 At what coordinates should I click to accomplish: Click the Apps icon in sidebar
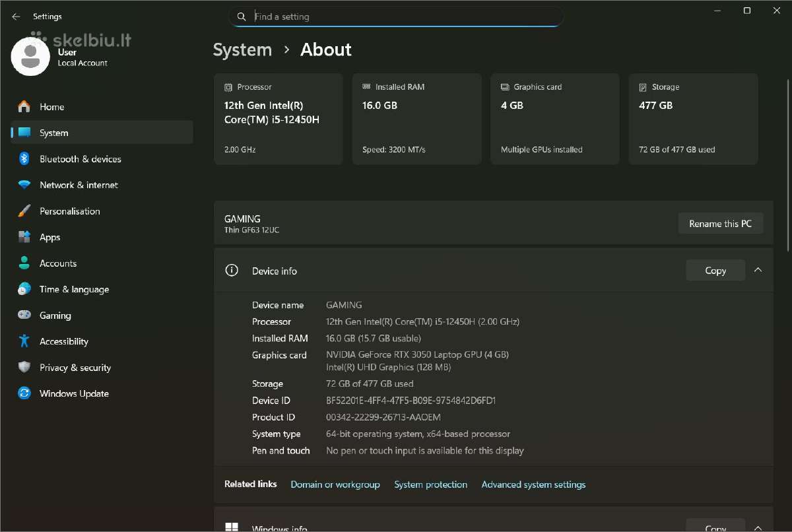(x=24, y=237)
